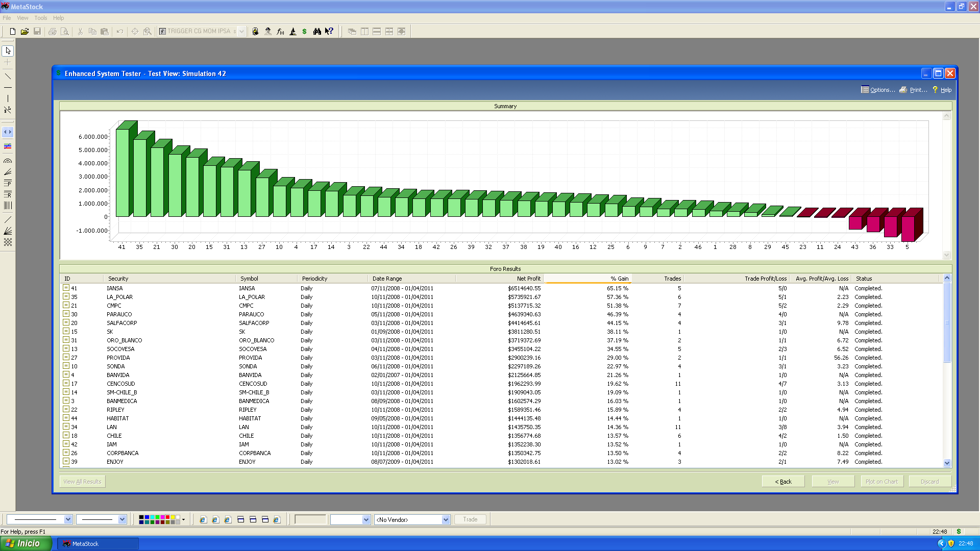This screenshot has width=980, height=551.
Task: Click the scroll-down arrow of results list
Action: click(947, 463)
